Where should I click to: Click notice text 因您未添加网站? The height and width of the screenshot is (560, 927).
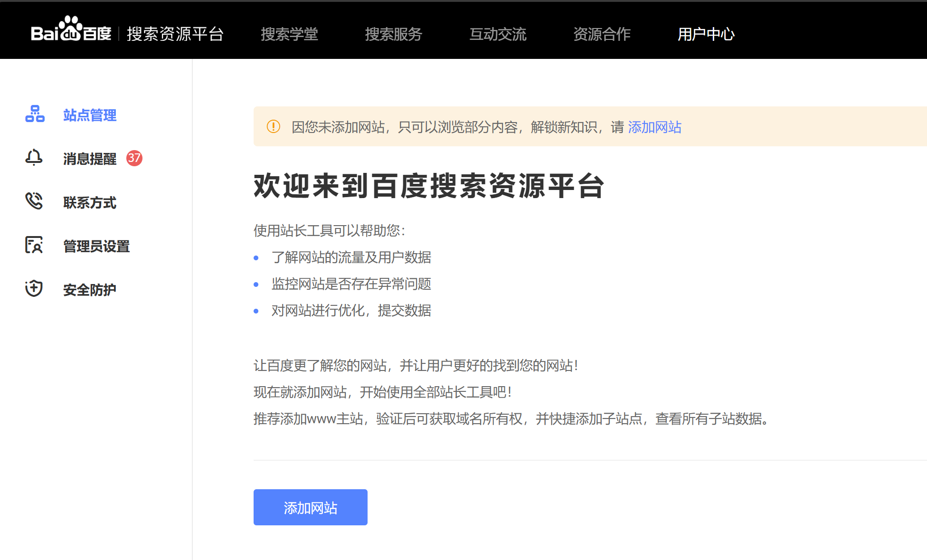[338, 127]
